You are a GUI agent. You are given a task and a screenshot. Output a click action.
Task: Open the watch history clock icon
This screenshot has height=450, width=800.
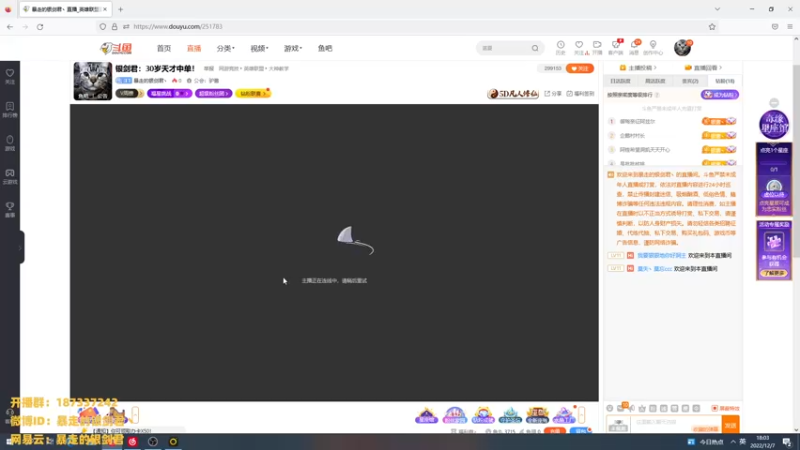[x=560, y=47]
